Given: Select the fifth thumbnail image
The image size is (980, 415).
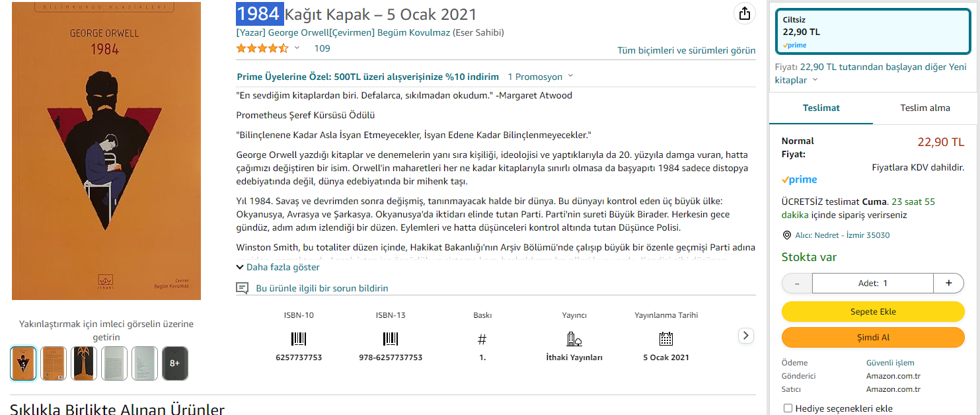Looking at the screenshot, I should tap(145, 363).
